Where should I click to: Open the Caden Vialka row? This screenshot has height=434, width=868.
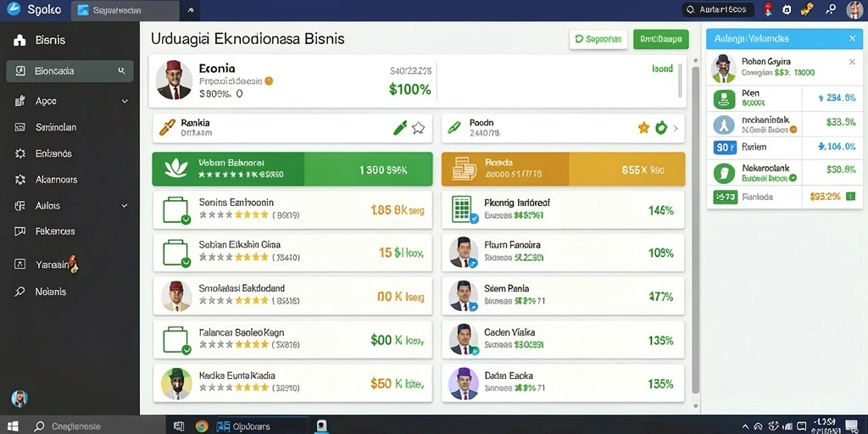point(563,339)
